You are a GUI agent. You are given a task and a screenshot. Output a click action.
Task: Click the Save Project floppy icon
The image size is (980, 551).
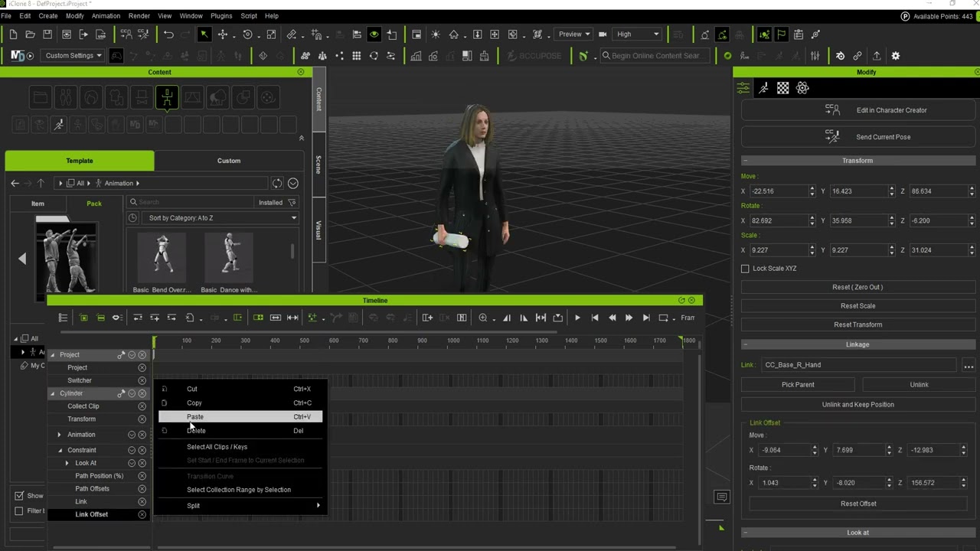point(47,34)
